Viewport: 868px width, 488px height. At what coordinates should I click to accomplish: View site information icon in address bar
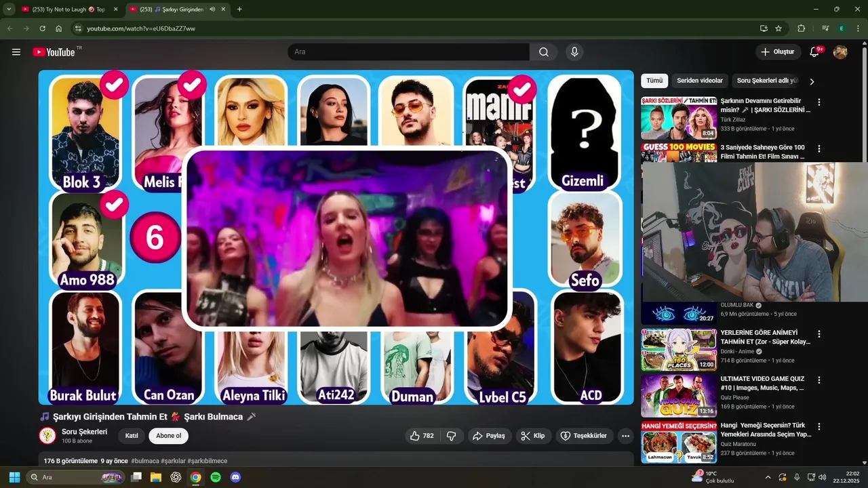coord(78,28)
